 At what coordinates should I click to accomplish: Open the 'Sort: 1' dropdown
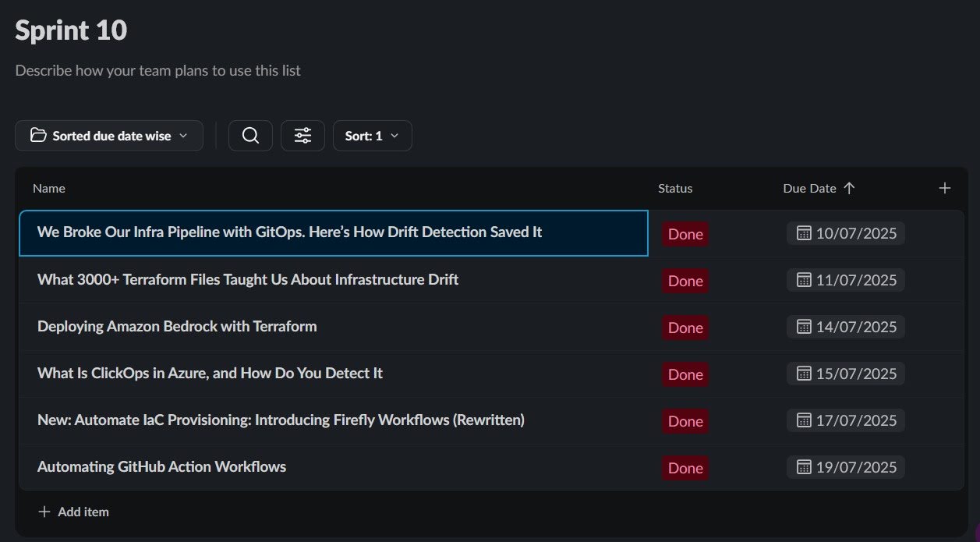point(372,135)
